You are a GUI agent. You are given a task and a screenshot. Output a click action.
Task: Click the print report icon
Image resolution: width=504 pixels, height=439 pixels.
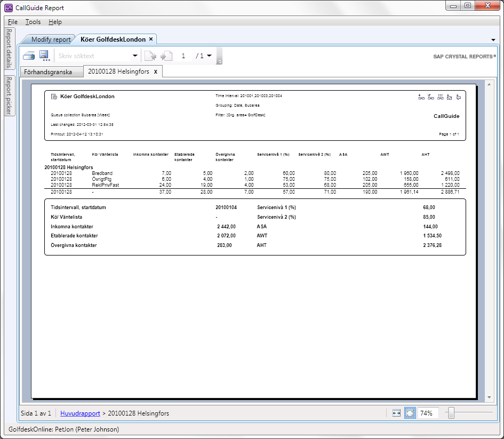tap(29, 56)
